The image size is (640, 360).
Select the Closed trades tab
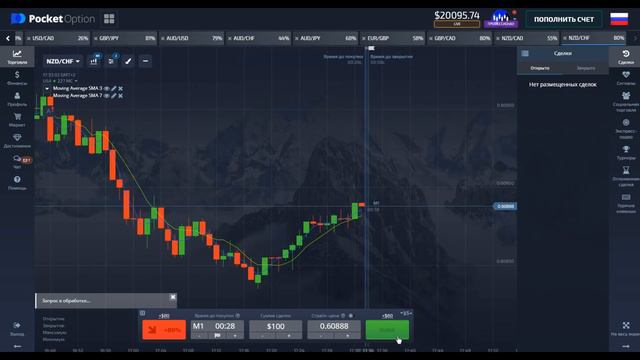tap(586, 68)
